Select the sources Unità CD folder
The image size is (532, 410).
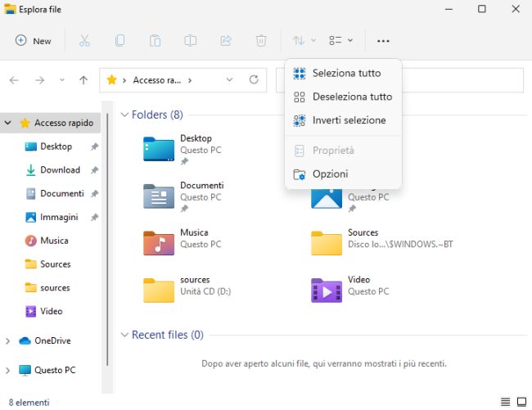point(187,291)
